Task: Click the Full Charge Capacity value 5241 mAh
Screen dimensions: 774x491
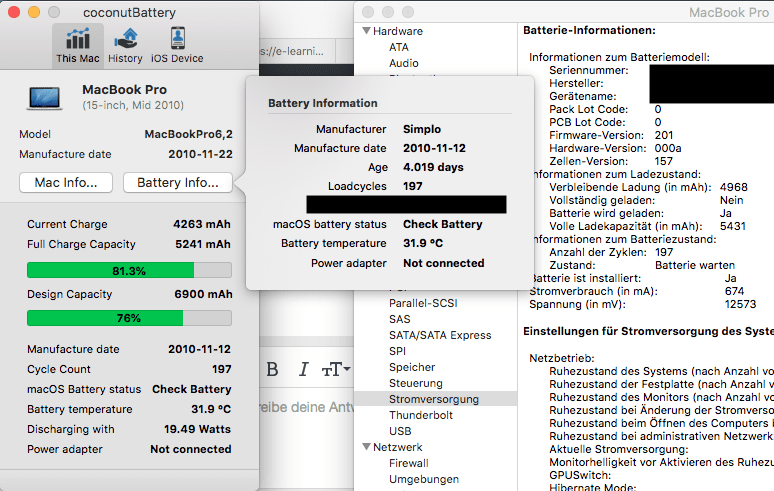Action: (203, 244)
